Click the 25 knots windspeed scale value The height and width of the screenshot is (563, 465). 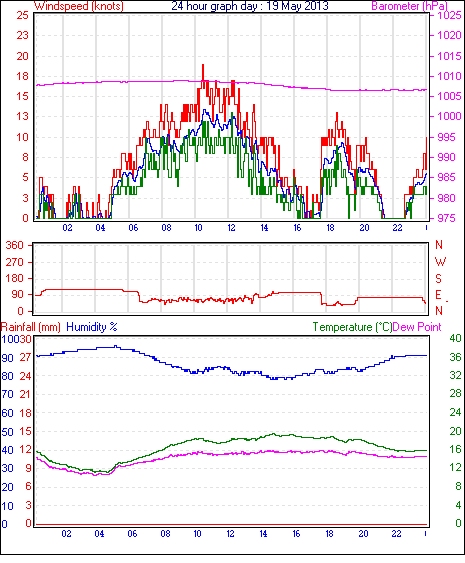click(22, 15)
